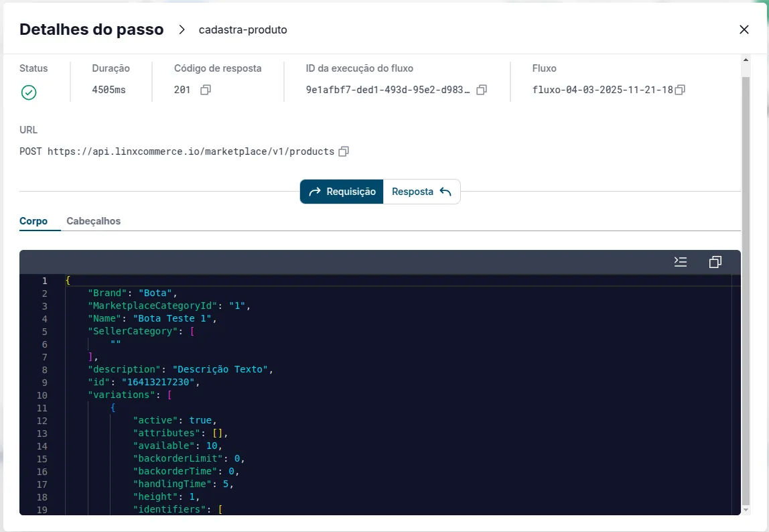Image resolution: width=769 pixels, height=532 pixels.
Task: Switch to the Requisição view
Action: click(x=342, y=192)
